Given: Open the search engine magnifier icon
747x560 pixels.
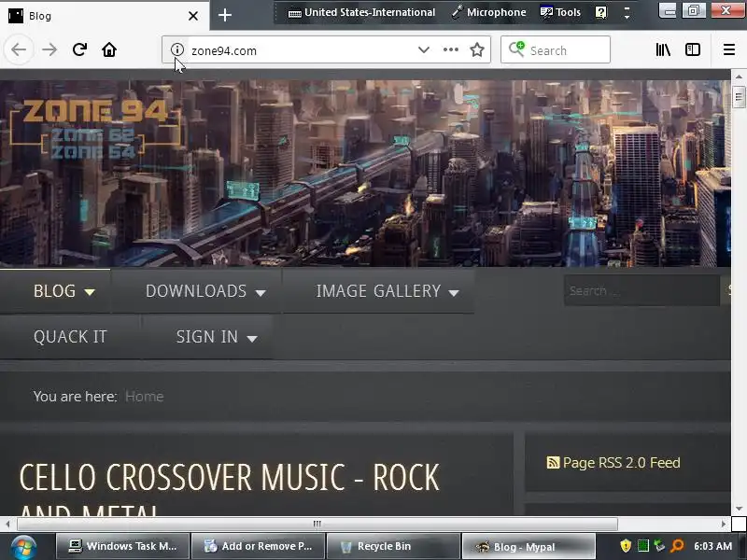Looking at the screenshot, I should click(516, 49).
